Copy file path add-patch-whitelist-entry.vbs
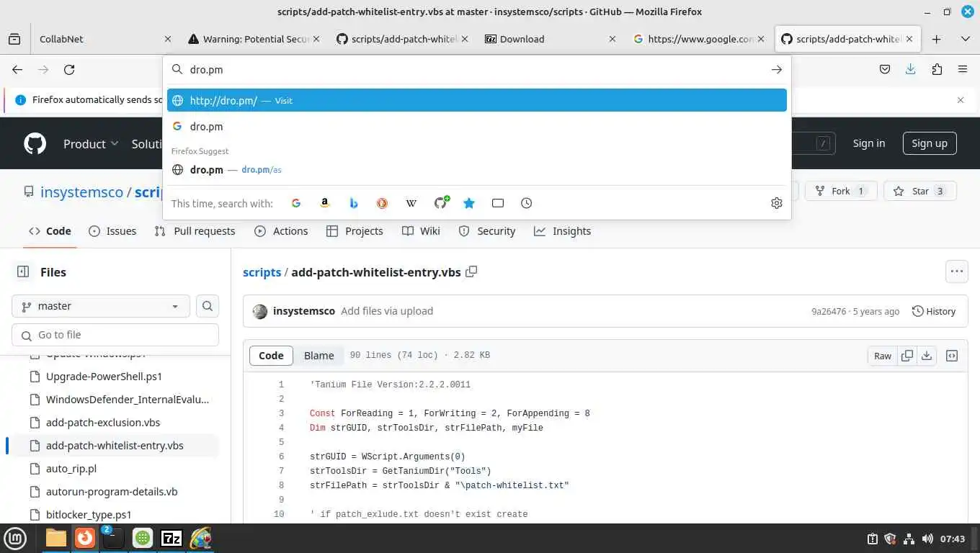Screen dimensions: 980x553 pos(471,272)
